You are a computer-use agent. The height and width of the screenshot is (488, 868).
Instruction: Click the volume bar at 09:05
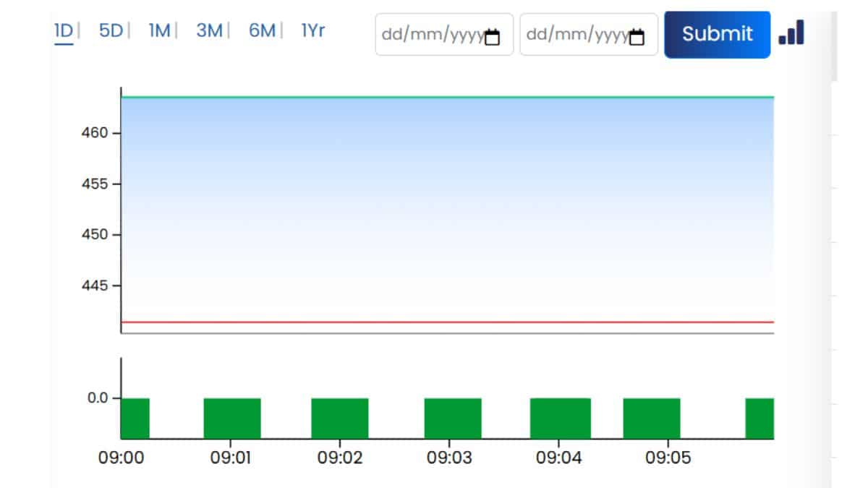(x=652, y=418)
